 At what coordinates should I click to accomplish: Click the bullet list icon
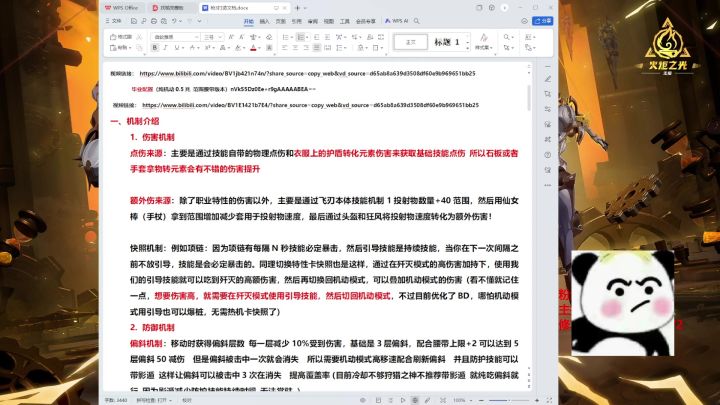[x=286, y=37]
